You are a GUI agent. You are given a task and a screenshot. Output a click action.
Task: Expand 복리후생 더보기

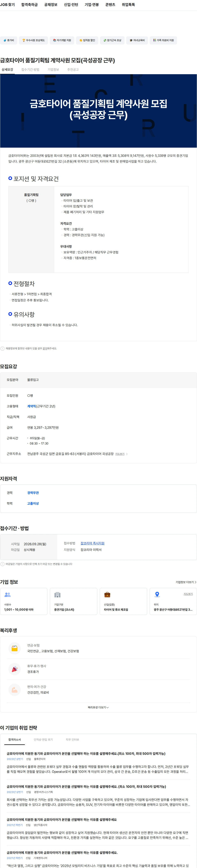point(98,707)
